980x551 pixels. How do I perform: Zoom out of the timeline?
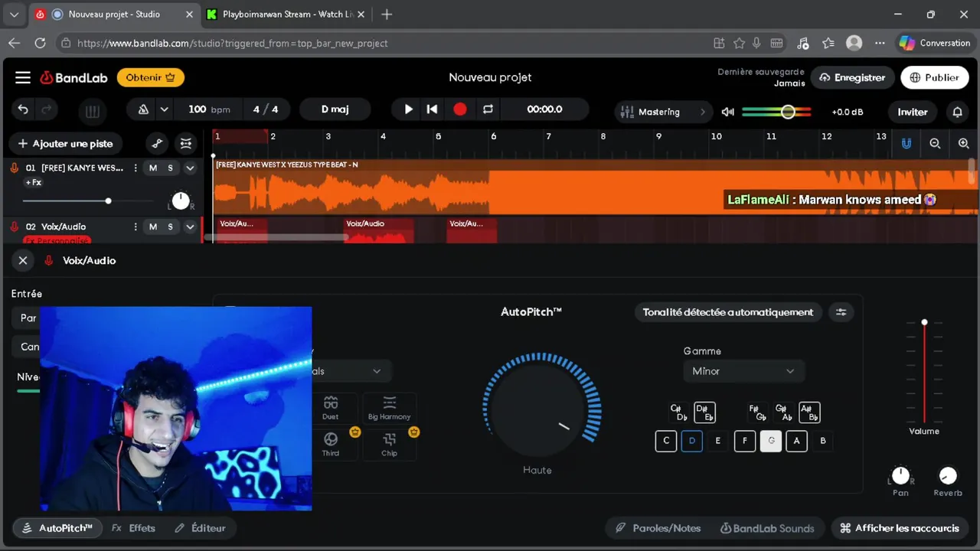pyautogui.click(x=935, y=143)
